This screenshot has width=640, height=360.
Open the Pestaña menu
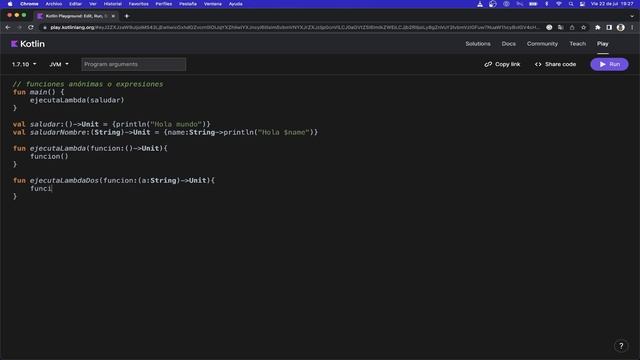coord(188,4)
